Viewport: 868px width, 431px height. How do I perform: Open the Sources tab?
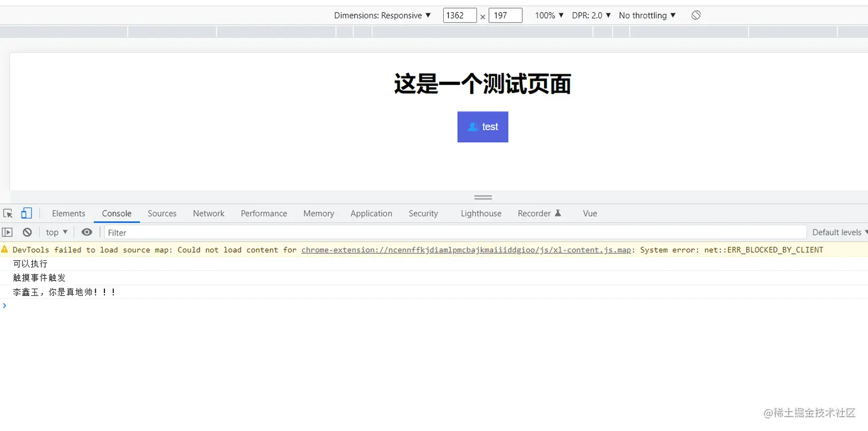tap(162, 213)
